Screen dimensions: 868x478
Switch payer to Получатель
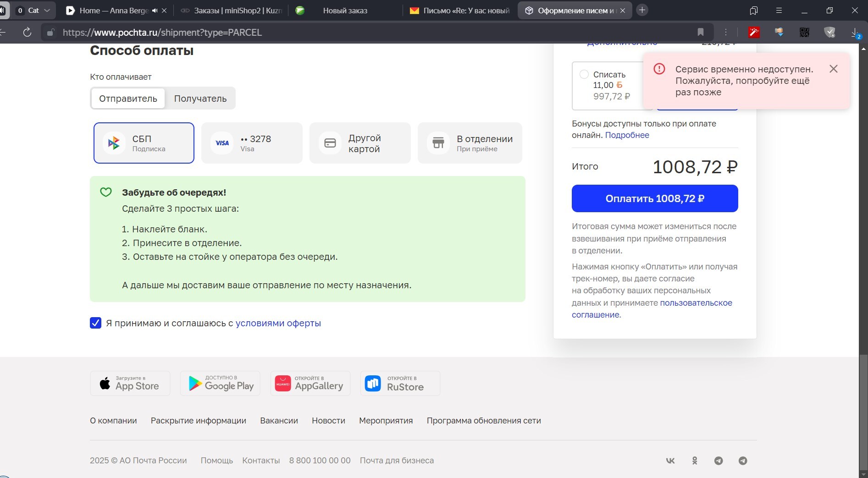[x=200, y=99]
